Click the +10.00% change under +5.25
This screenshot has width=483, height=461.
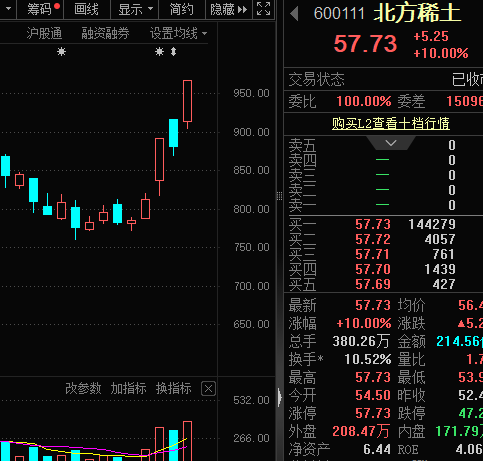coord(441,53)
